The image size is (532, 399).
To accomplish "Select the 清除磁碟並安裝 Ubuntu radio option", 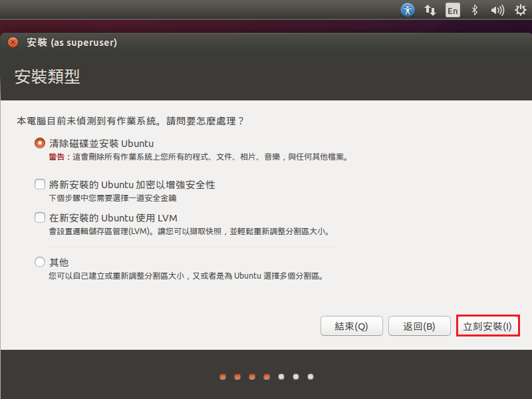I will 40,143.
